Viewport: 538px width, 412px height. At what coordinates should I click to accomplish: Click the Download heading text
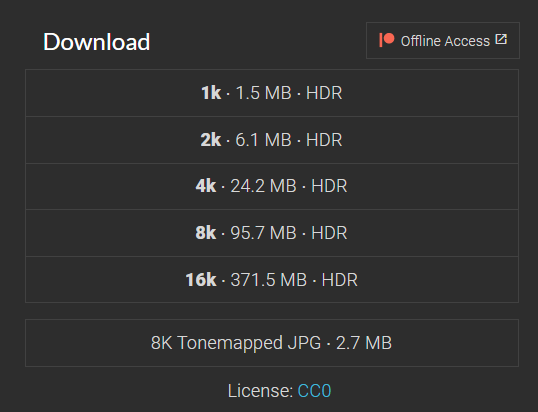(96, 42)
